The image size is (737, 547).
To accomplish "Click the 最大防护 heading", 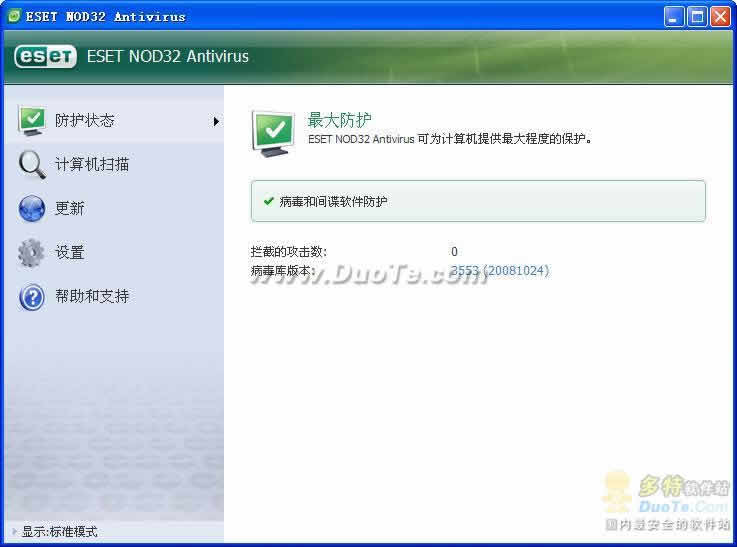I will tap(339, 120).
